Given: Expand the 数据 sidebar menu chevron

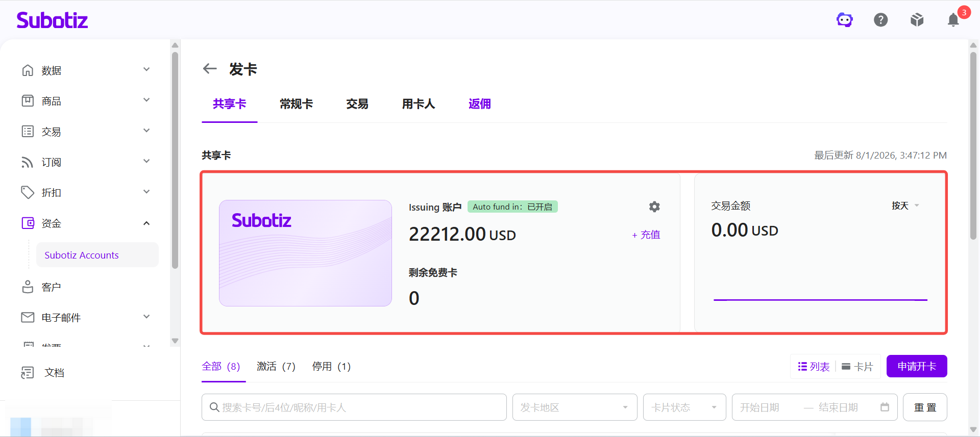Looking at the screenshot, I should tap(146, 69).
